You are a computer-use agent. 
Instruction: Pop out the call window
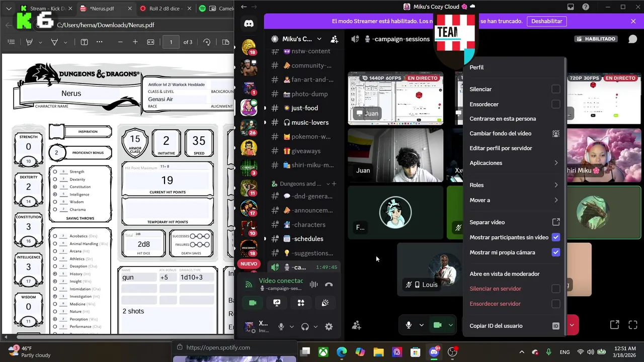(x=614, y=325)
